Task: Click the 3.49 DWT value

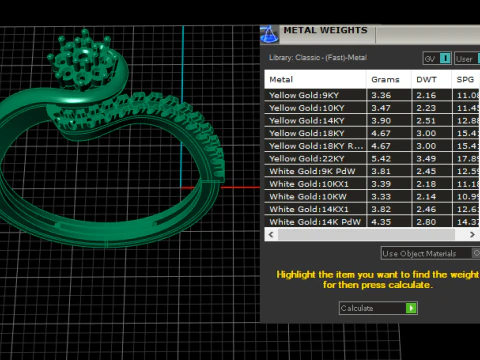Action: [426, 159]
